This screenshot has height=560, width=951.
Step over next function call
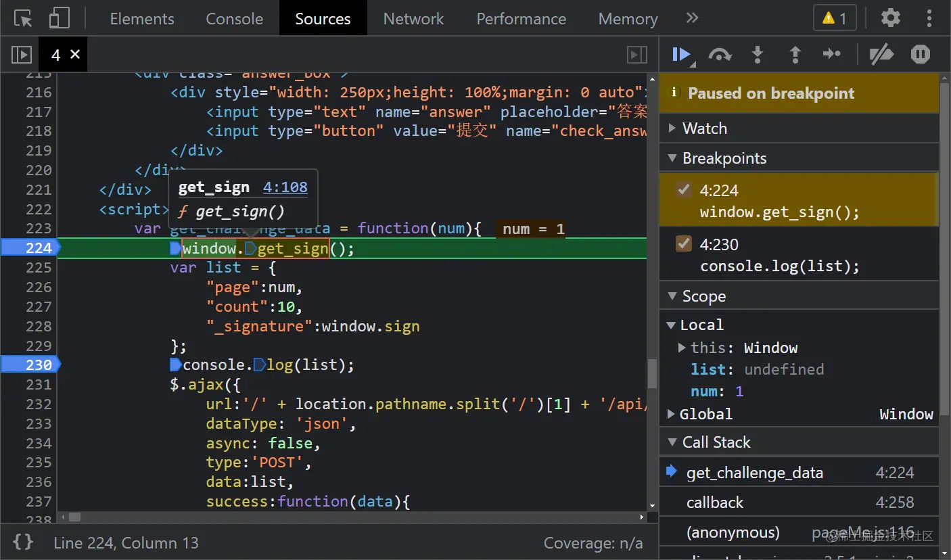point(720,55)
